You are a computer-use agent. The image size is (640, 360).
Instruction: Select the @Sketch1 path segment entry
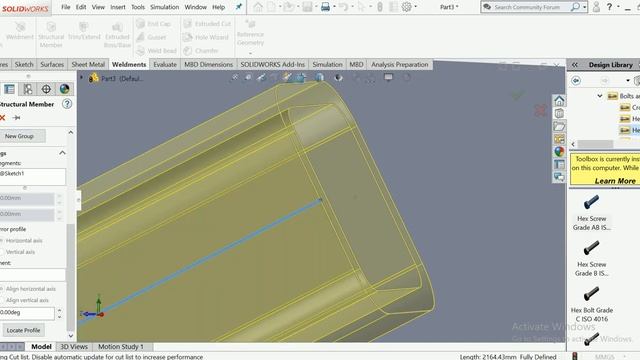(x=12, y=173)
